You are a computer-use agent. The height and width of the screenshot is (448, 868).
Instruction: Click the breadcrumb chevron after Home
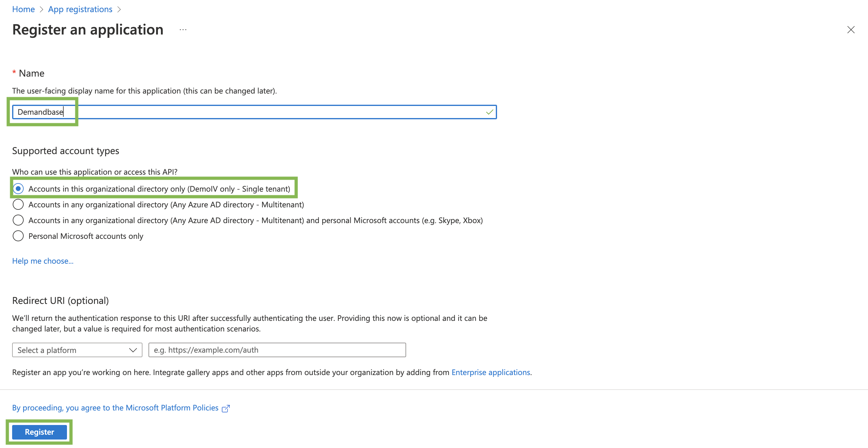click(42, 9)
